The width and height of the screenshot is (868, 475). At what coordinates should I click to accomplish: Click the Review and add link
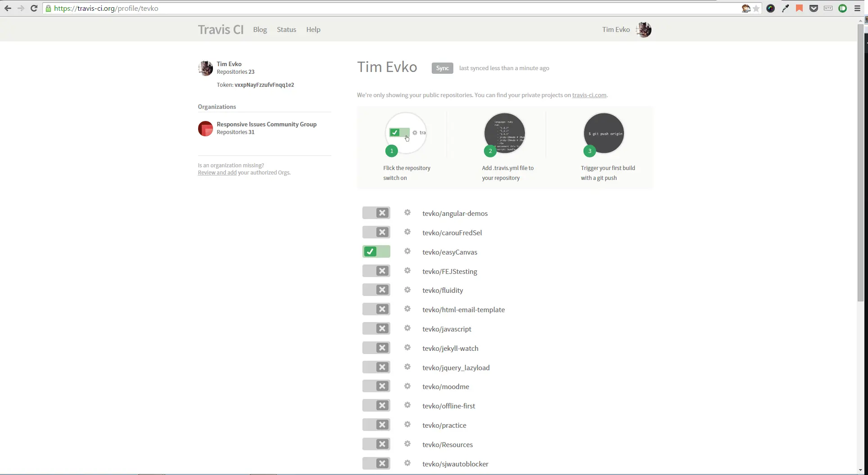[217, 172]
